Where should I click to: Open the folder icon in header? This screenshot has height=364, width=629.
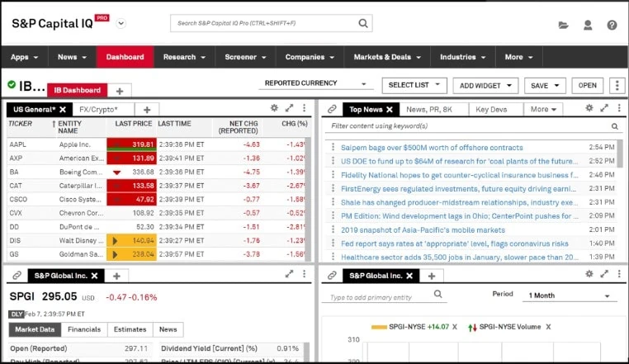coord(563,26)
